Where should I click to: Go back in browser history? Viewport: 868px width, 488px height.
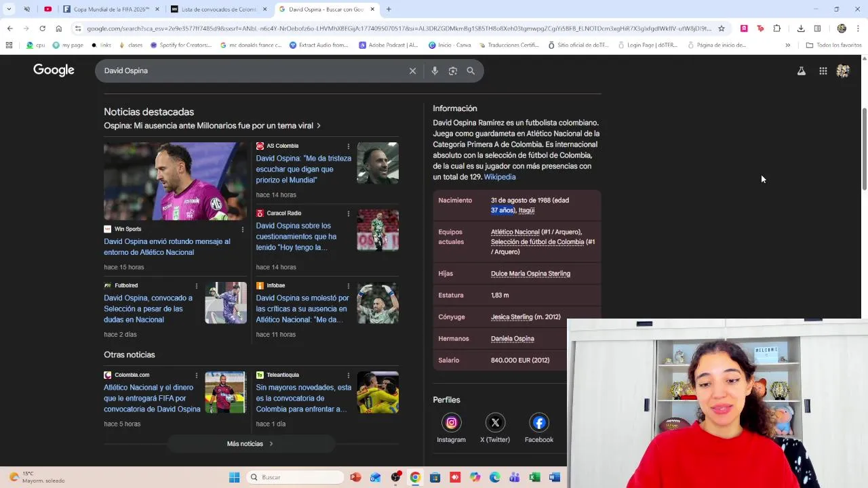click(x=9, y=28)
